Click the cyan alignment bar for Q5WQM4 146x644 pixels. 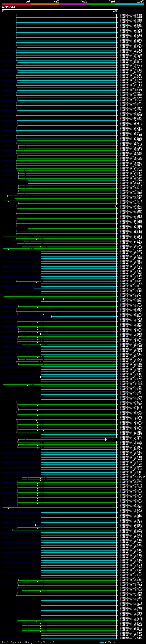click(x=72, y=180)
